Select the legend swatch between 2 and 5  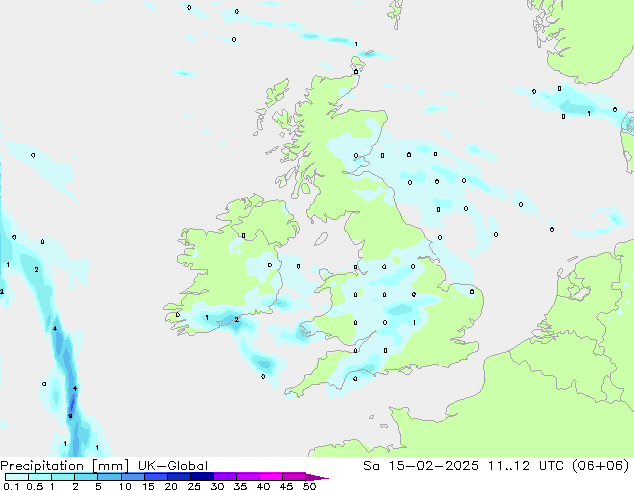(86, 477)
